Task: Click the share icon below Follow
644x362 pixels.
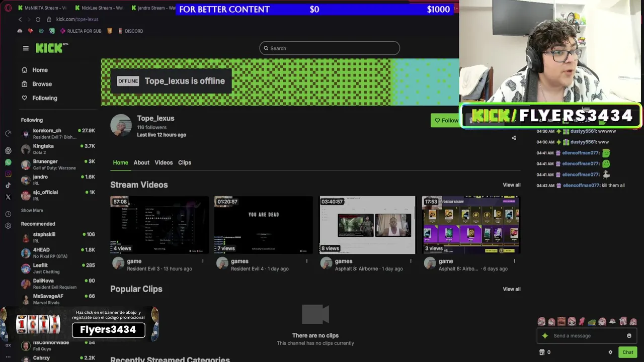Action: [514, 138]
